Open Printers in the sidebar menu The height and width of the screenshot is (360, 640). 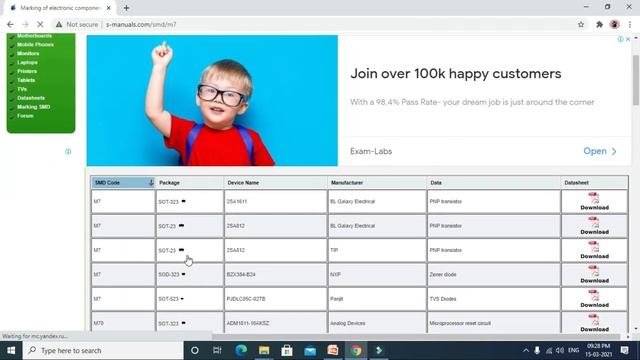27,71
